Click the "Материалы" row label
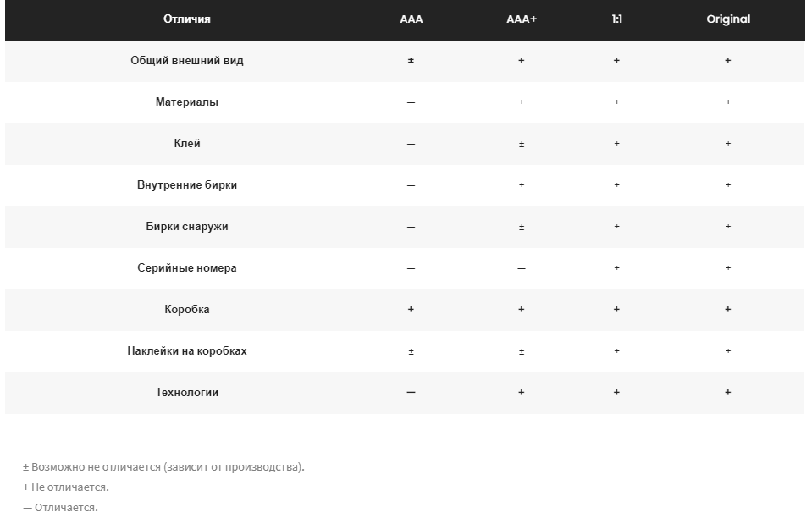The image size is (812, 523). click(x=187, y=102)
